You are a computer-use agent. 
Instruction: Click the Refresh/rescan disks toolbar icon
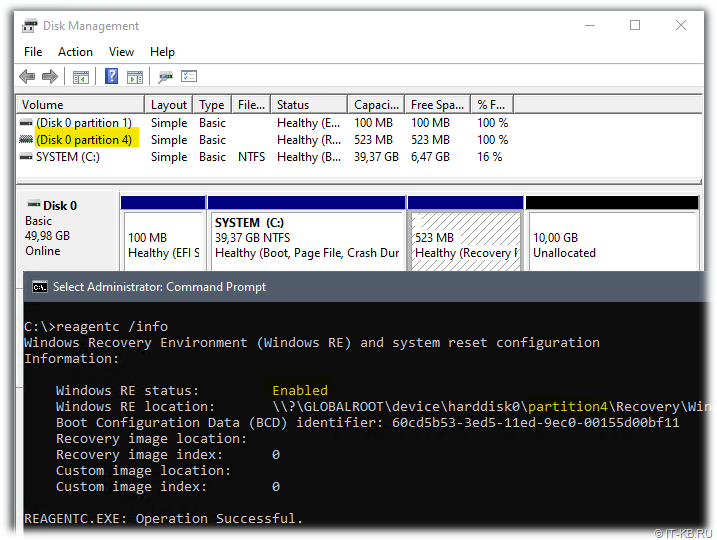pyautogui.click(x=165, y=77)
